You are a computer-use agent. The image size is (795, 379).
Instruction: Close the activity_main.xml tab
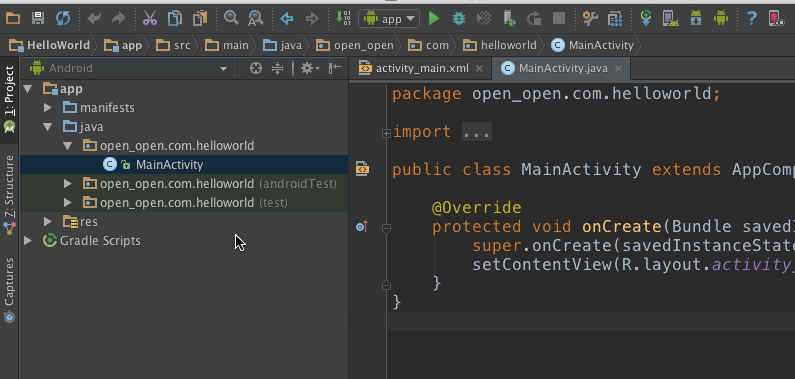(x=480, y=68)
